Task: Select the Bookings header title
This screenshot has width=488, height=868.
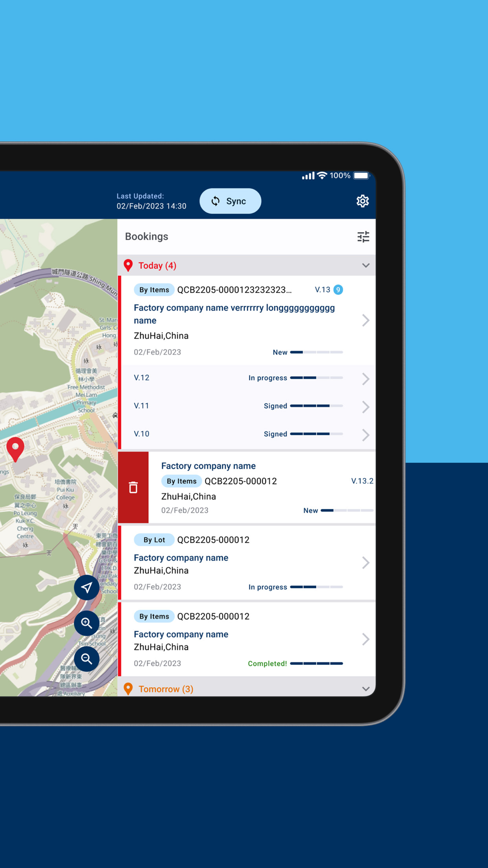Action: 146,236
